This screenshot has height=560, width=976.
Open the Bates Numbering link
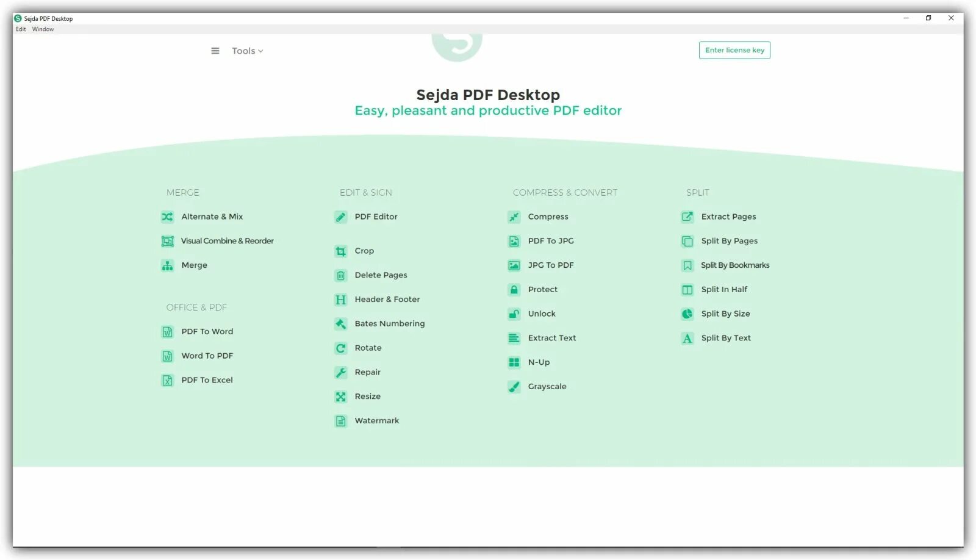click(390, 324)
